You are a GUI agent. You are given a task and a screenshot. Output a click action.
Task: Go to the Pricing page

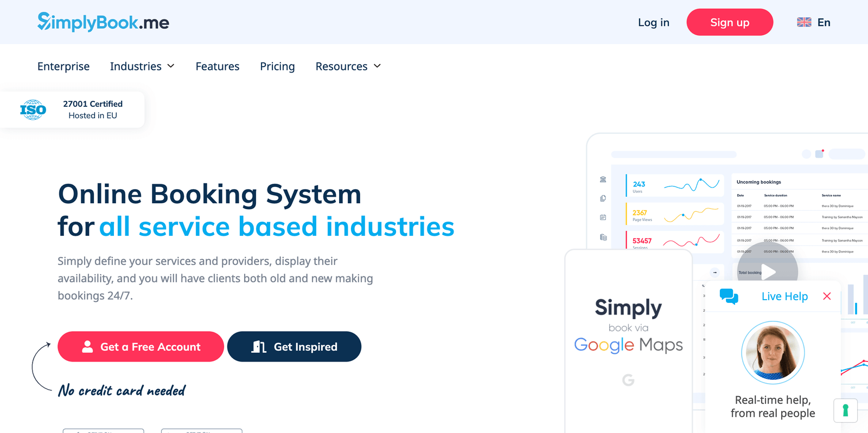(x=277, y=66)
